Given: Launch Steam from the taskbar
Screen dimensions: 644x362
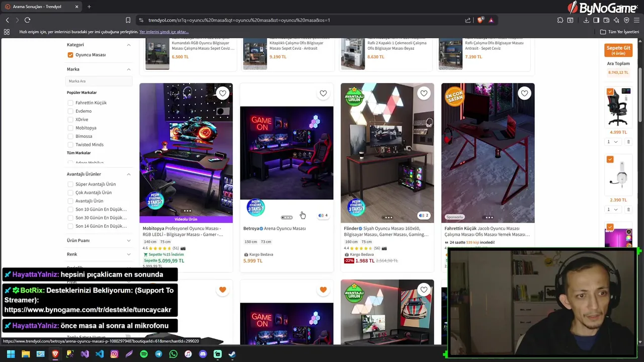Looking at the screenshot, I should click(232, 354).
